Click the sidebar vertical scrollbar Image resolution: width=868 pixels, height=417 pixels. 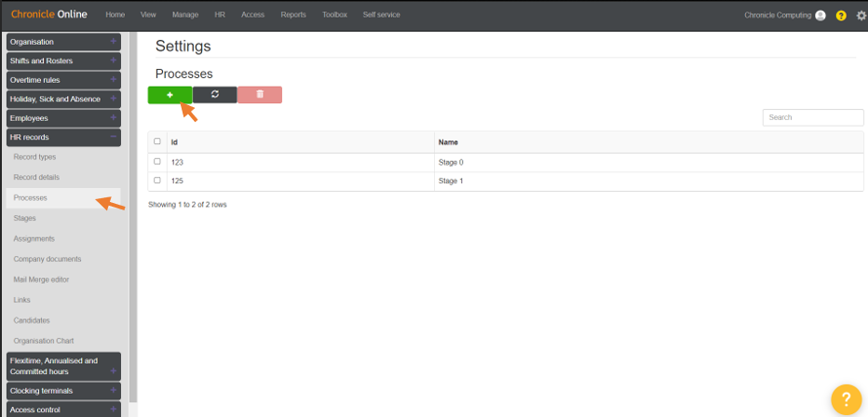coord(133,217)
